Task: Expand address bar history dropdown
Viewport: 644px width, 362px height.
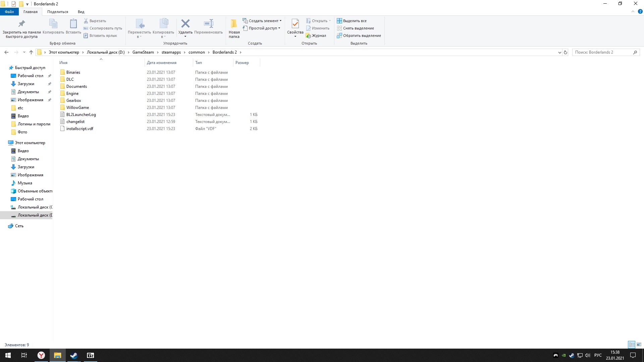Action: pos(559,52)
